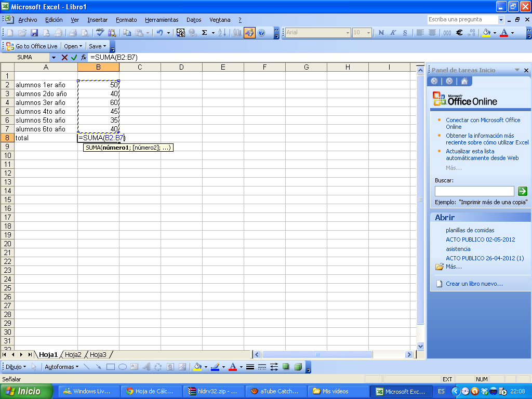Open Insert Function fx dialog
Image resolution: width=532 pixels, height=399 pixels.
(83, 57)
